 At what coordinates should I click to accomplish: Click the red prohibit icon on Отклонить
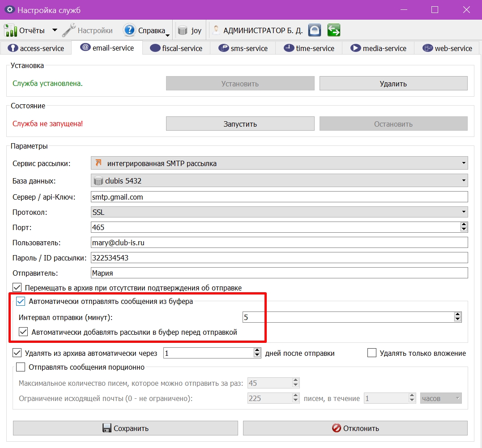pos(337,428)
